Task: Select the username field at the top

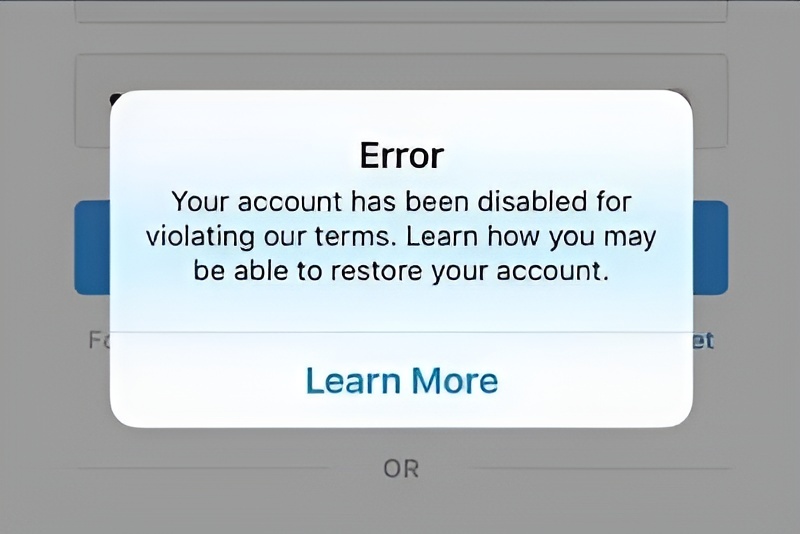Action: coord(401,11)
